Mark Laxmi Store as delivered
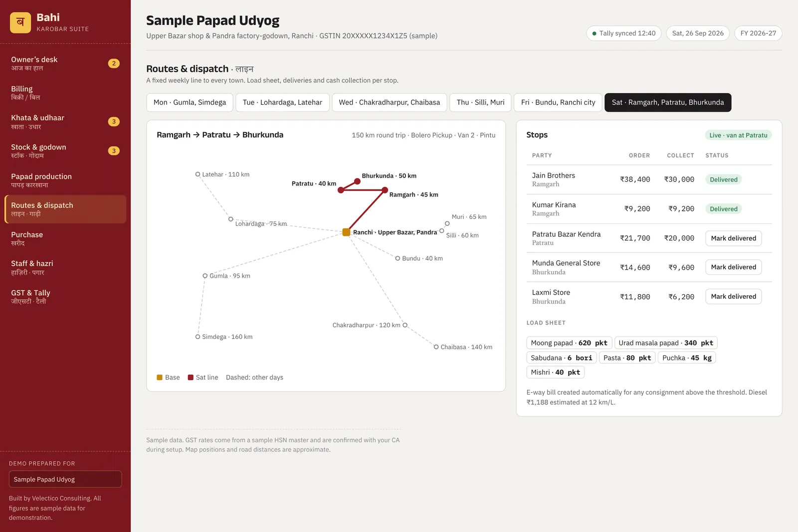 [733, 297]
